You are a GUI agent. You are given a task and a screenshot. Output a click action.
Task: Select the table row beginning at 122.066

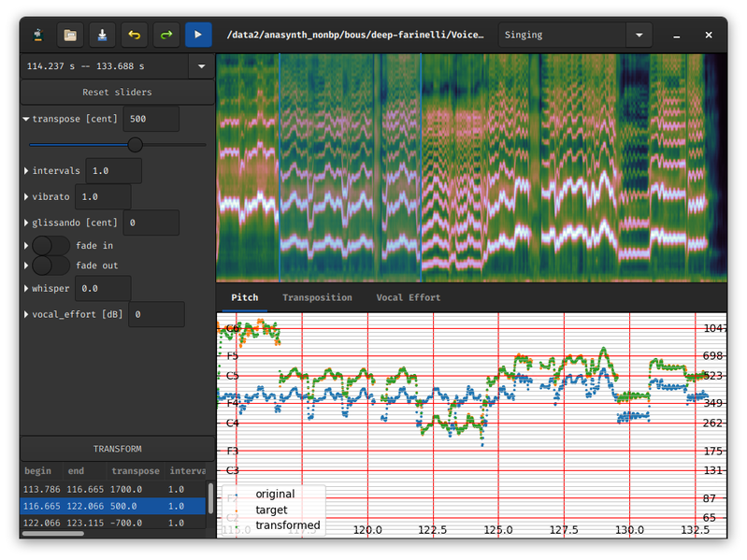click(x=113, y=523)
